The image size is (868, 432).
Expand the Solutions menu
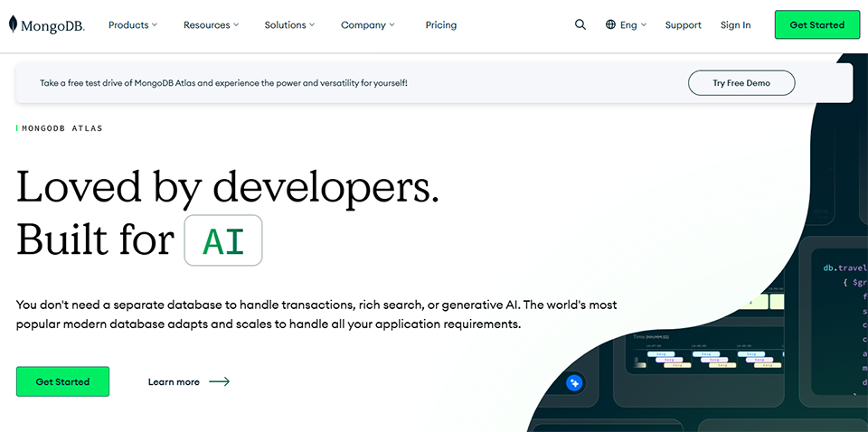tap(289, 25)
